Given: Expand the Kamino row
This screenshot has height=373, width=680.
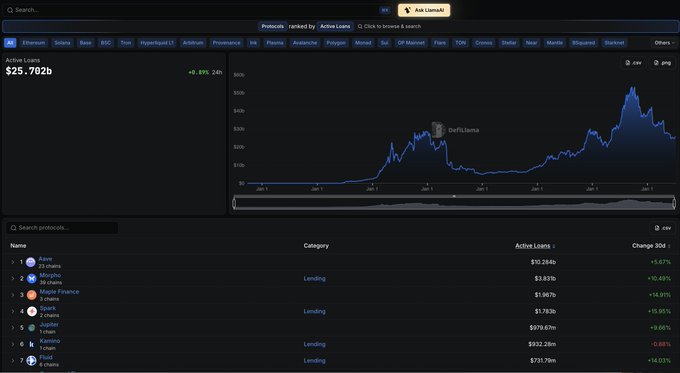Looking at the screenshot, I should tap(13, 344).
